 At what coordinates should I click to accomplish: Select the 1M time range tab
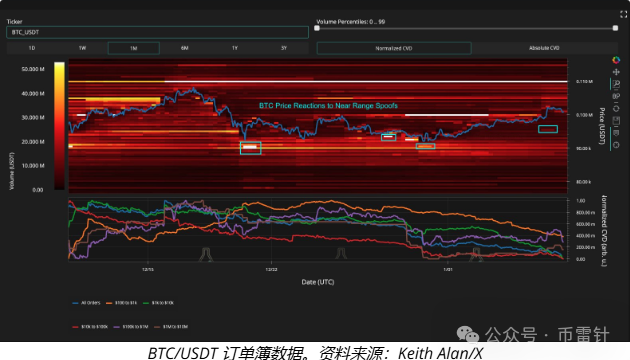(133, 48)
